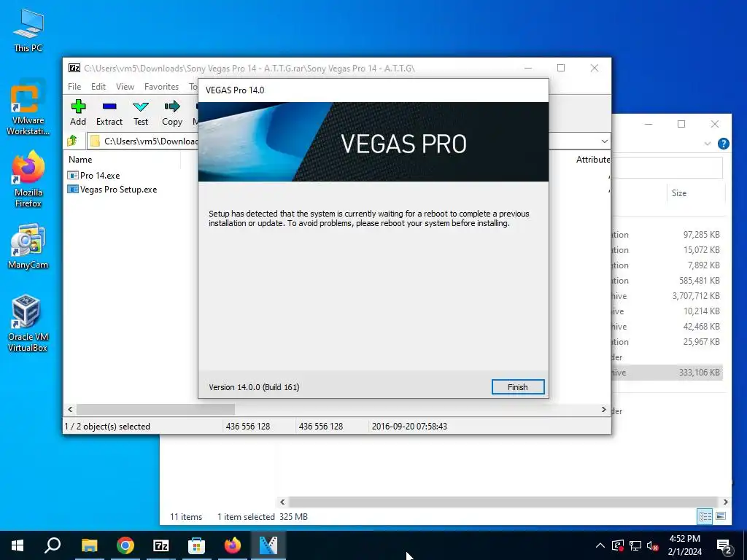Open File Explorer help icon
Screen dimensions: 747x560
(x=723, y=144)
